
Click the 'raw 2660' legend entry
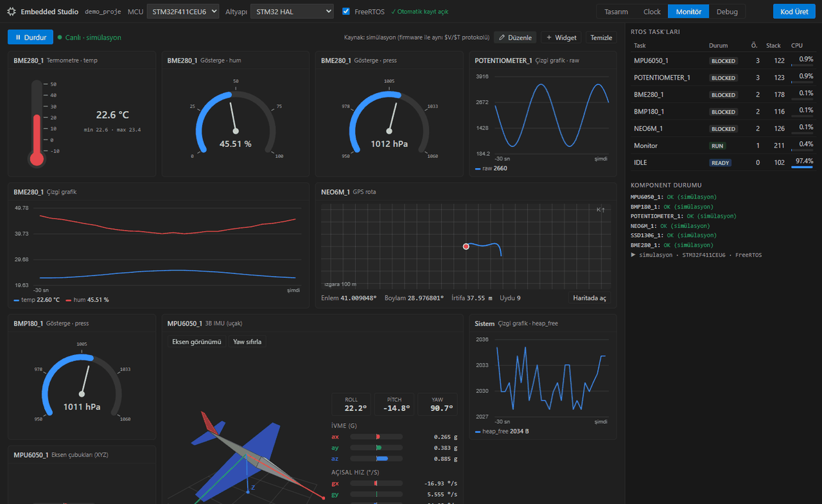point(491,168)
